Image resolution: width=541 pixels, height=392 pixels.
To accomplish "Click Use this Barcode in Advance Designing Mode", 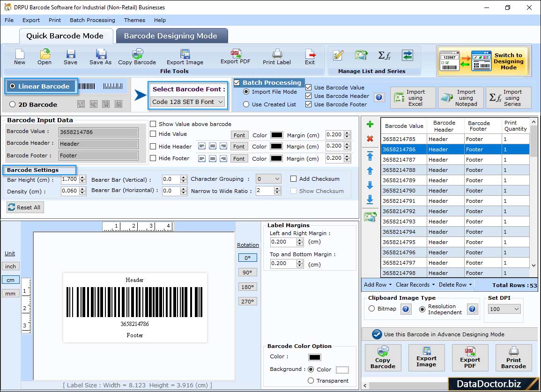I will tap(449, 334).
